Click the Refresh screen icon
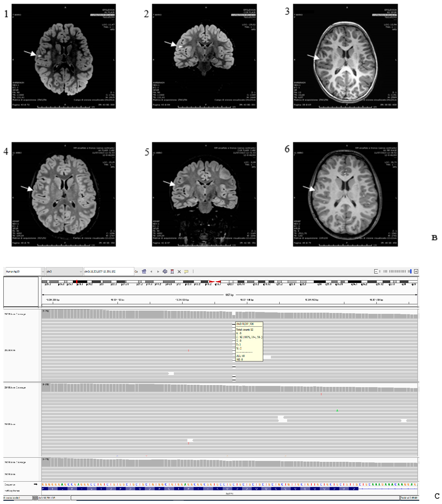 165,272
